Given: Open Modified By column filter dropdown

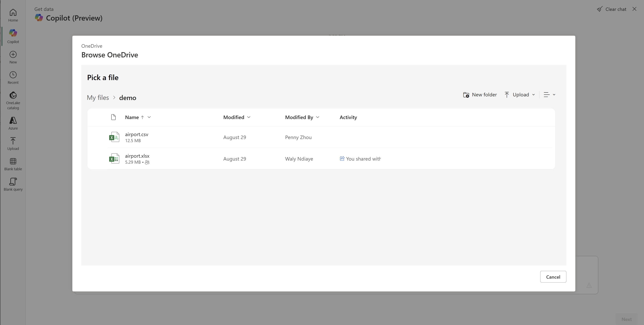Looking at the screenshot, I should coord(318,117).
